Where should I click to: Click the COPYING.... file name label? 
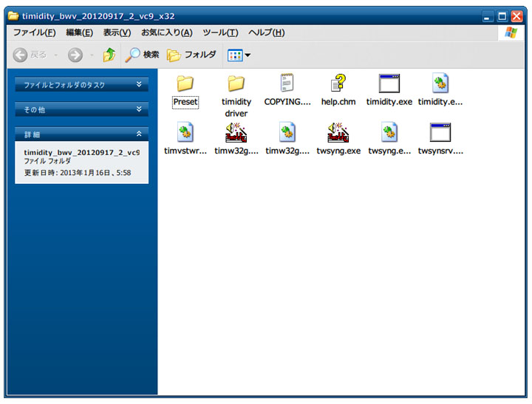coord(287,102)
